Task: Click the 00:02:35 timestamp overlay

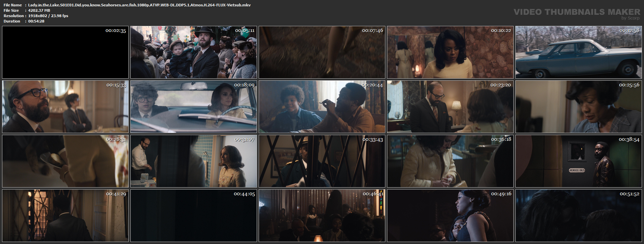Action: (x=116, y=31)
